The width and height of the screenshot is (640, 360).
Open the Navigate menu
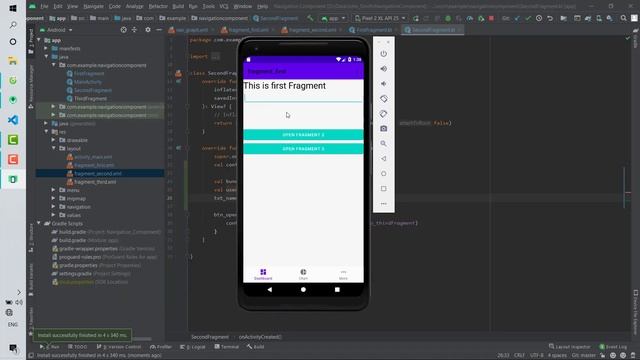(93, 7)
